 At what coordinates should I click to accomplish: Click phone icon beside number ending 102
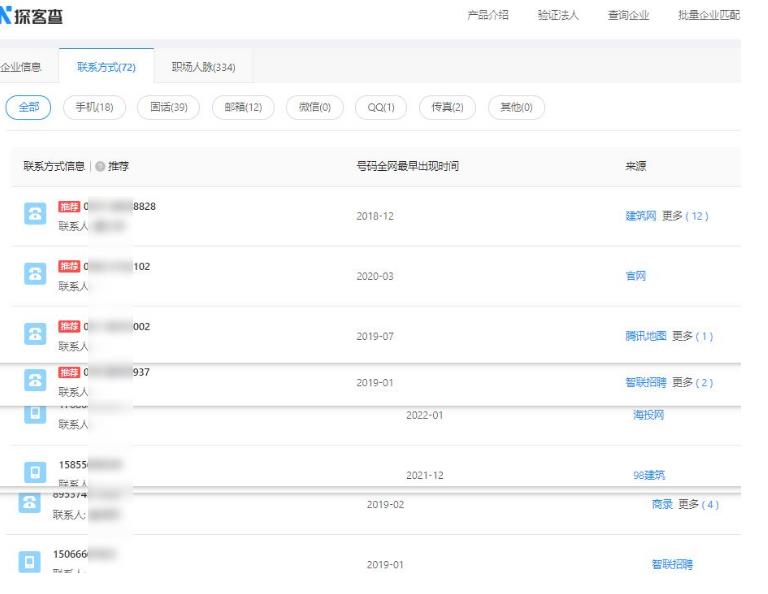pyautogui.click(x=35, y=274)
